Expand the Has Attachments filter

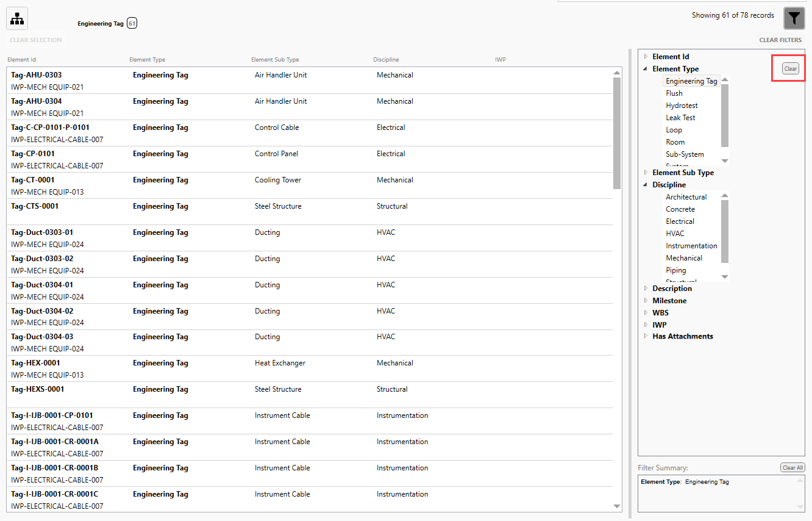click(646, 336)
